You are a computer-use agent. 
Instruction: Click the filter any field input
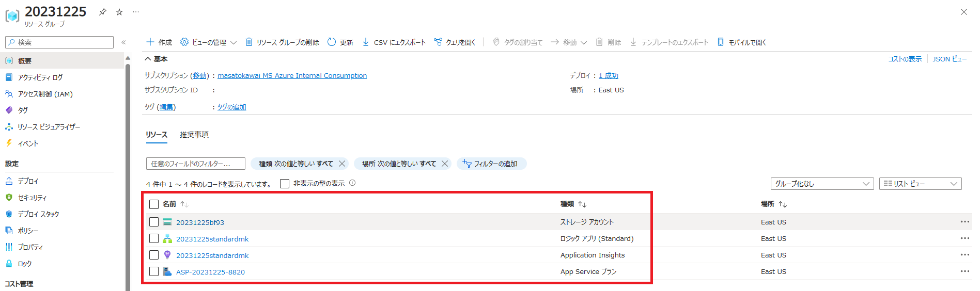click(196, 164)
